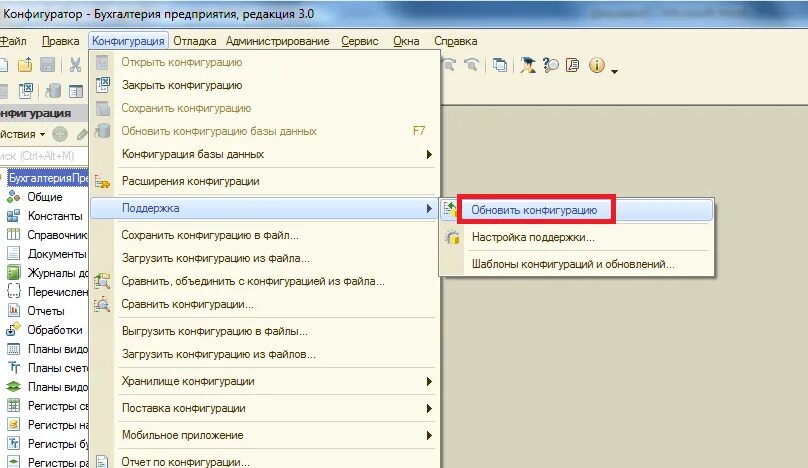Click icon beside Сравнить конфигурации

[102, 304]
